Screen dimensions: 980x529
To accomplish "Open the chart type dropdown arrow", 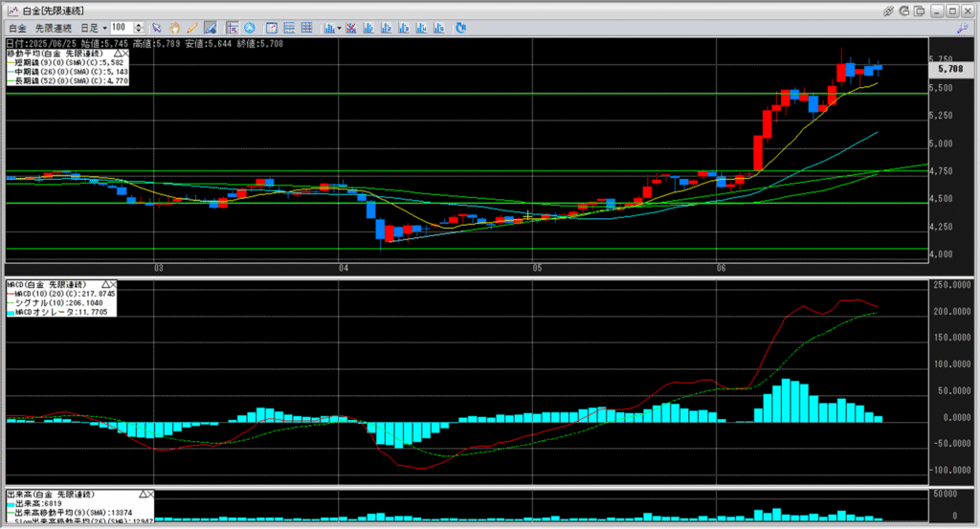I will click(340, 28).
